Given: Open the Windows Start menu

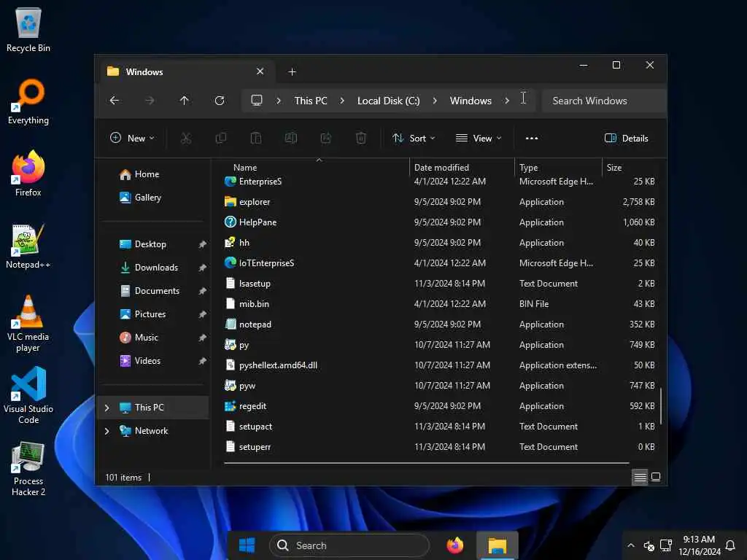Looking at the screenshot, I should click(x=247, y=545).
